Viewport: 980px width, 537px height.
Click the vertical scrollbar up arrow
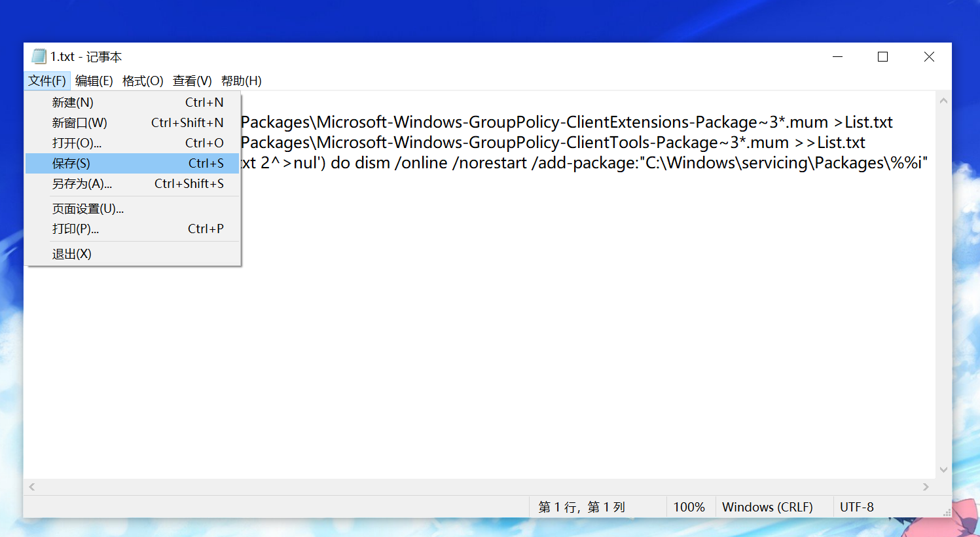[943, 101]
